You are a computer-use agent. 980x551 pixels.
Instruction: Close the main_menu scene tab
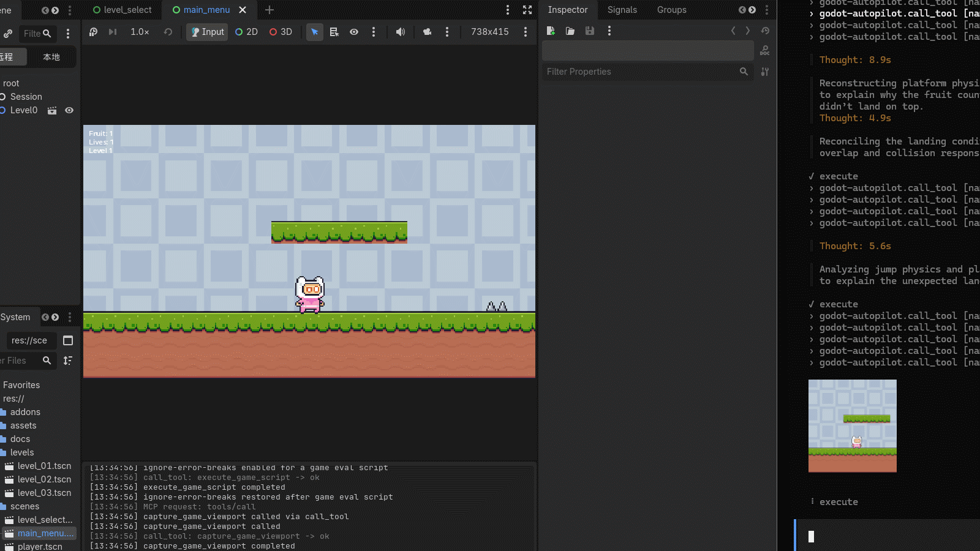tap(243, 10)
